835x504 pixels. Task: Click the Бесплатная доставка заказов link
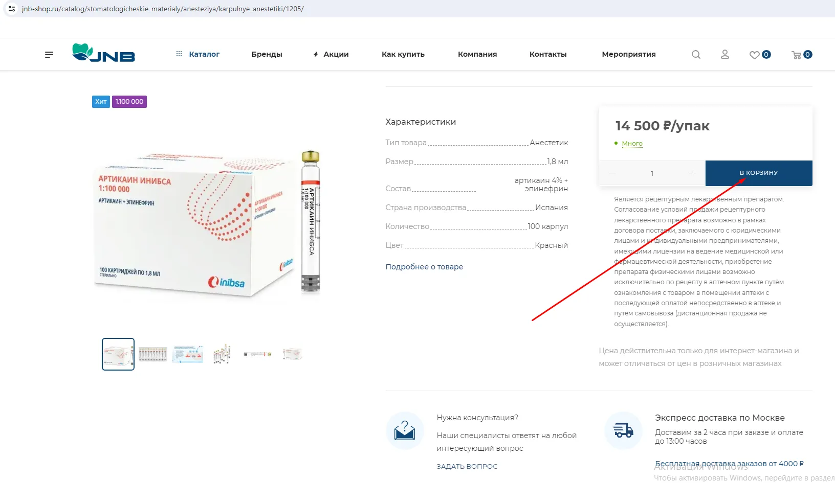(x=729, y=464)
